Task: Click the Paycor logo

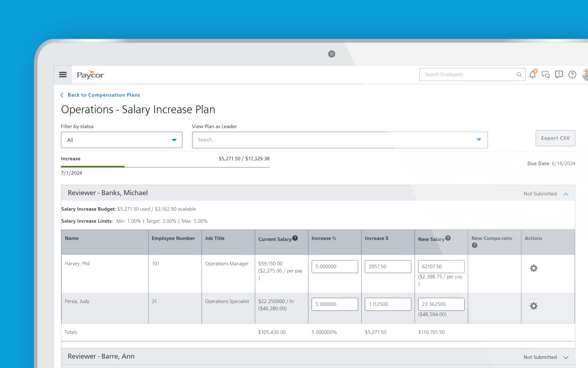Action: click(90, 74)
